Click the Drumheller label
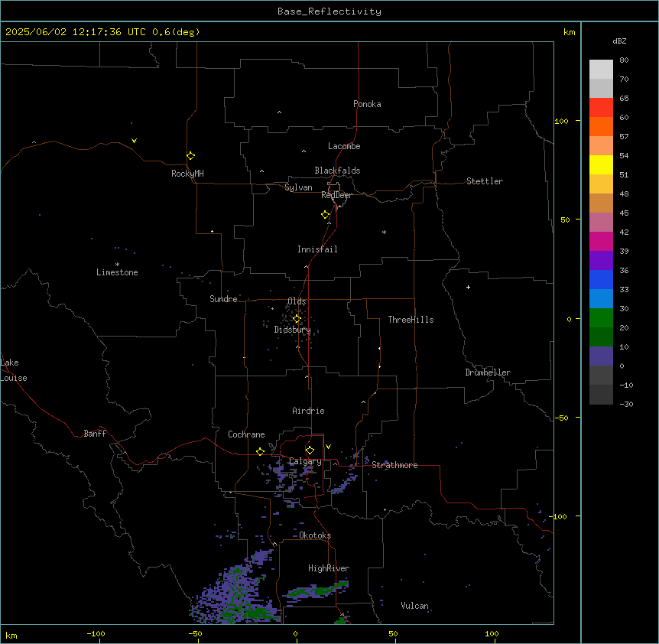659x644 pixels. click(x=488, y=372)
